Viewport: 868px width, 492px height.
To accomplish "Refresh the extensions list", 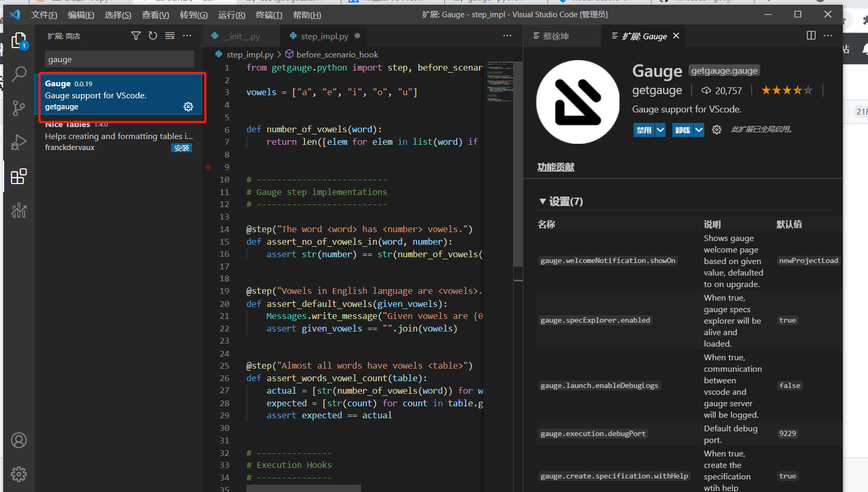I will (x=153, y=36).
